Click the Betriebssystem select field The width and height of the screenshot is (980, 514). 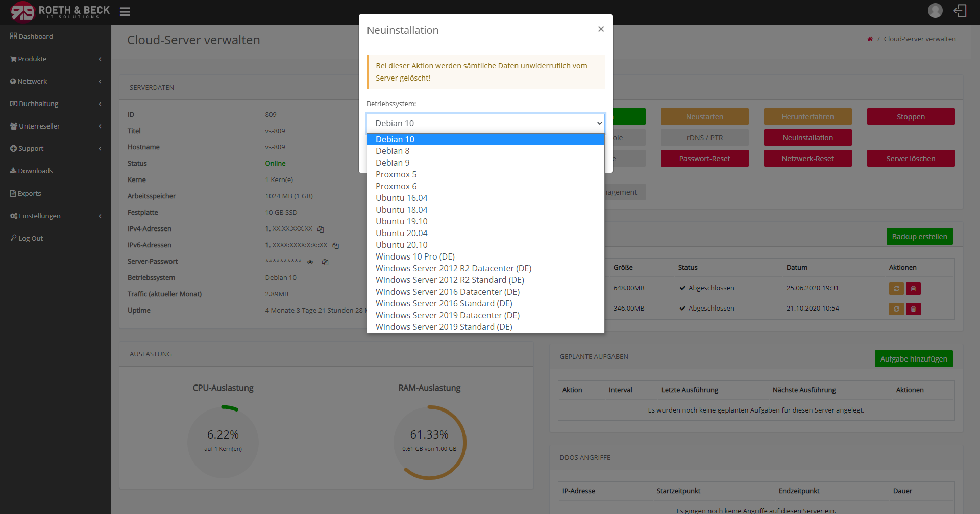click(x=485, y=123)
